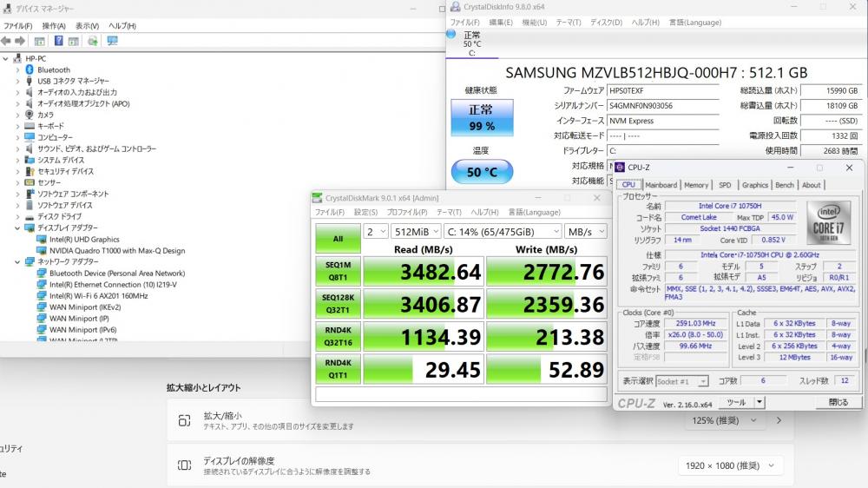Collapse the ディスプレイ アダプター node

[17, 228]
